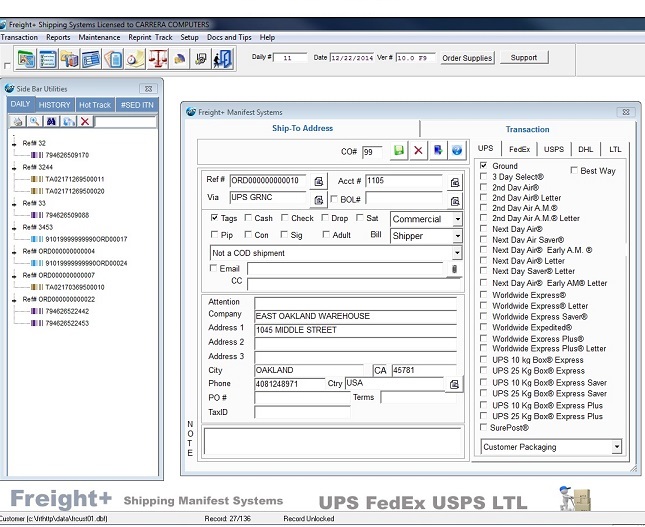Uncheck the Ground service checkbox

[x=484, y=165]
